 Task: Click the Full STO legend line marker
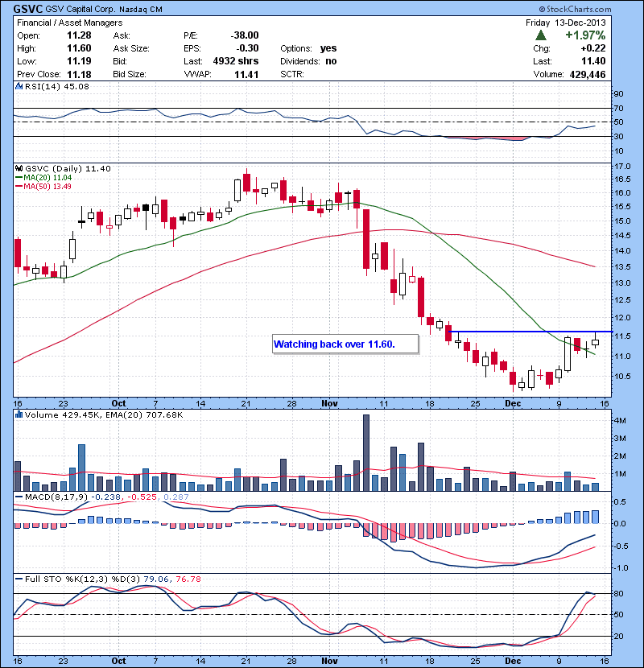coord(19,579)
